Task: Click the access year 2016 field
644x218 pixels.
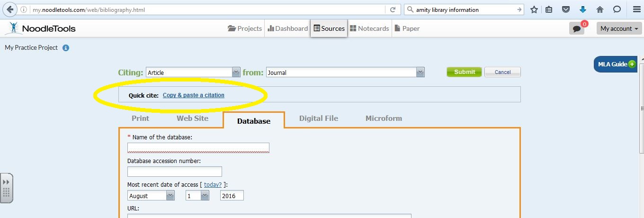Action: (232, 196)
